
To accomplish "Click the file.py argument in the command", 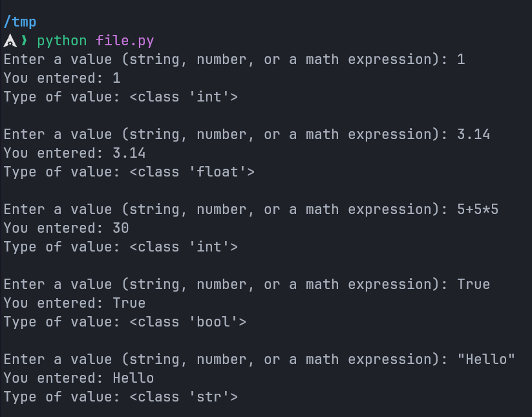I will (125, 41).
